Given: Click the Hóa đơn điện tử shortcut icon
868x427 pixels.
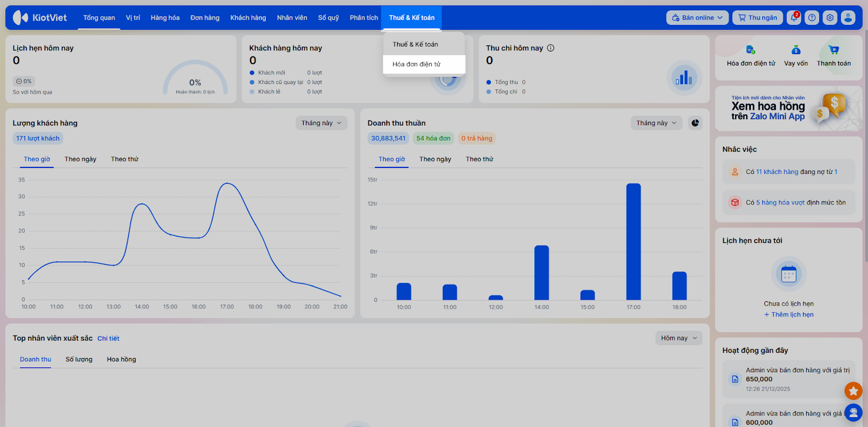Looking at the screenshot, I should 750,50.
